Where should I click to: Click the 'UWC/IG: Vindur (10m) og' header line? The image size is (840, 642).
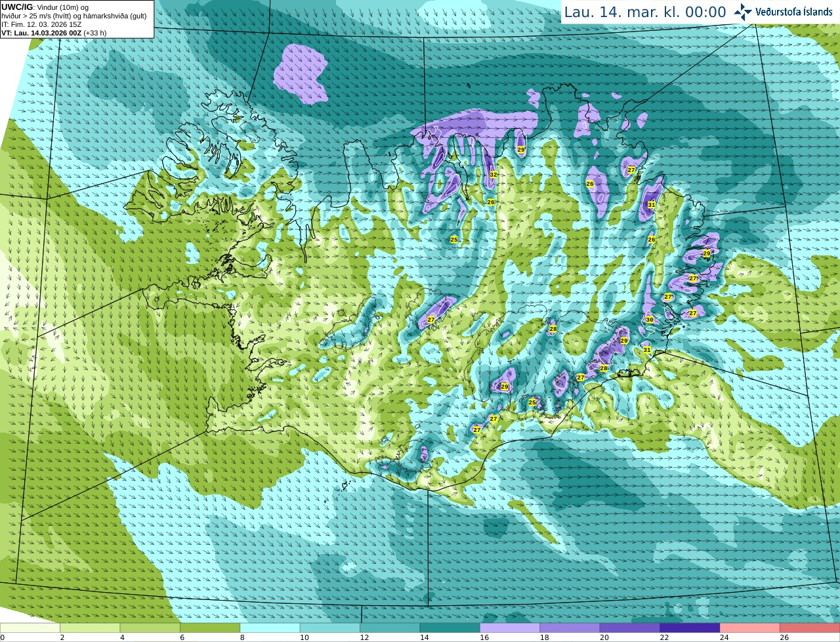pos(45,7)
